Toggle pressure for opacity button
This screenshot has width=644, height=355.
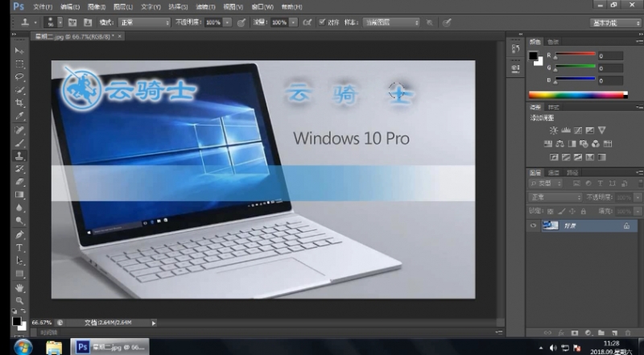pos(242,23)
